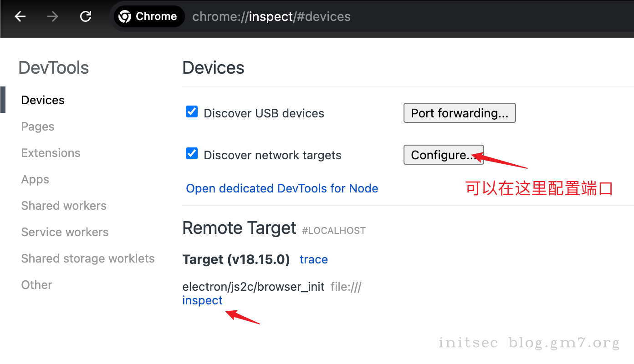Open dedicated DevTools for Node
The width and height of the screenshot is (634, 364).
(282, 188)
